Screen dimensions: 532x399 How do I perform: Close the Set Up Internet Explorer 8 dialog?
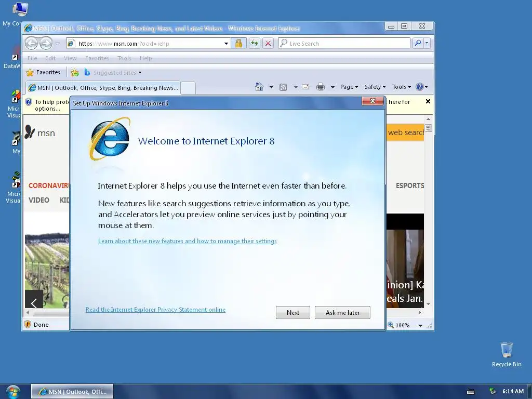pyautogui.click(x=373, y=101)
